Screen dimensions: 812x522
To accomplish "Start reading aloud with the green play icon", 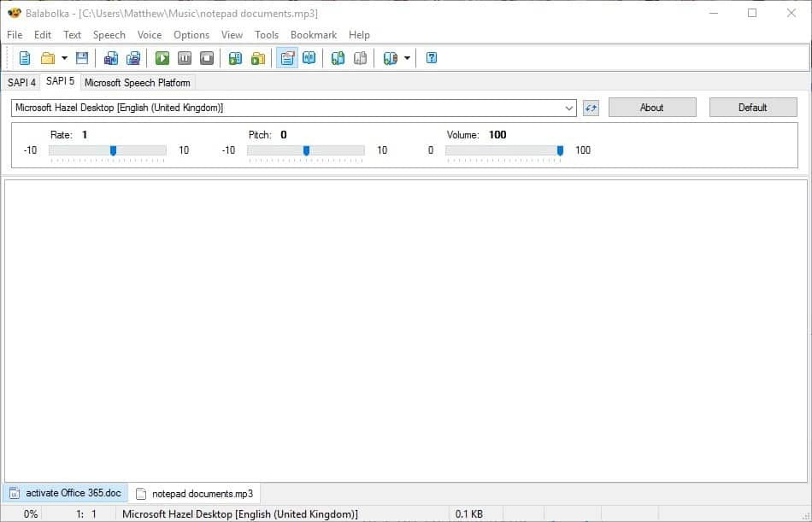I will click(162, 58).
